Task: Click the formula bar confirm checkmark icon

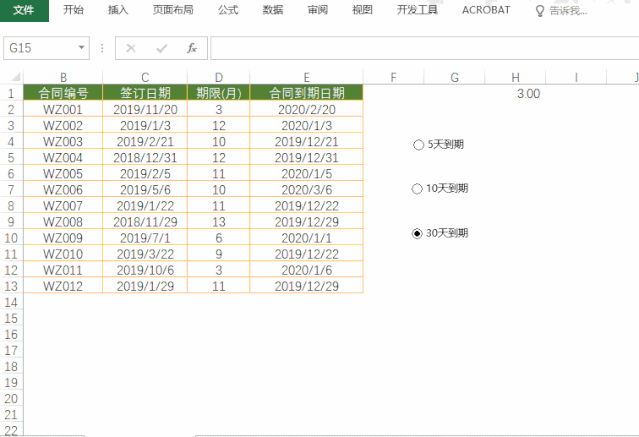Action: [162, 49]
